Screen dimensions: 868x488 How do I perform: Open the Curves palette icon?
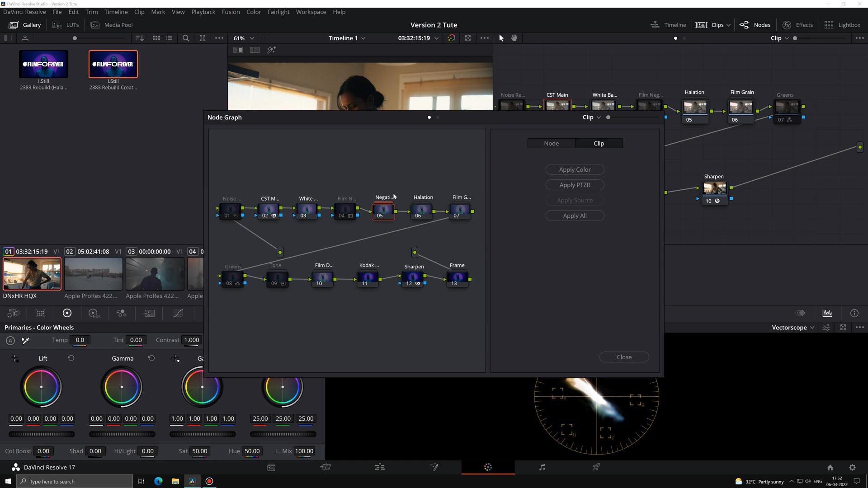pyautogui.click(x=178, y=313)
